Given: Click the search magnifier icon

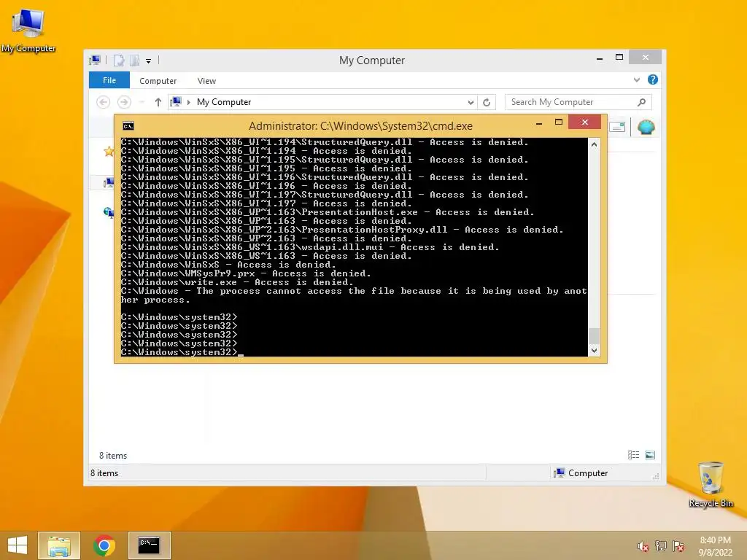Looking at the screenshot, I should 642,102.
